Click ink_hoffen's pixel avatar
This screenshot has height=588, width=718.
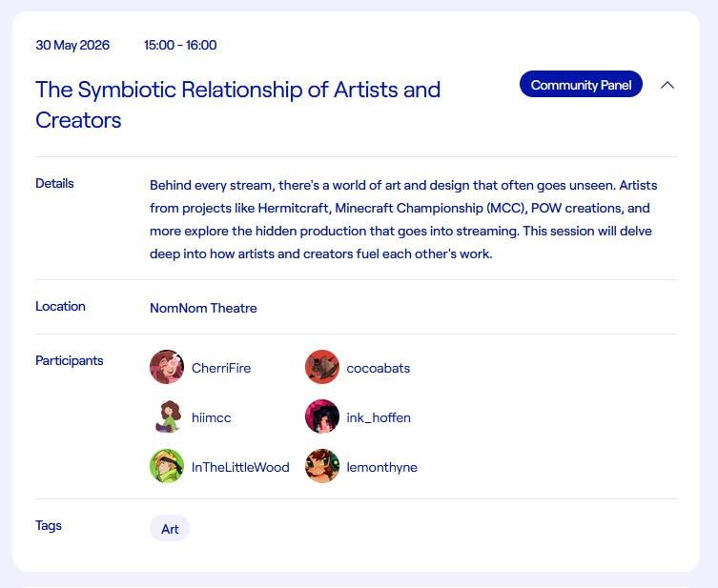(322, 416)
